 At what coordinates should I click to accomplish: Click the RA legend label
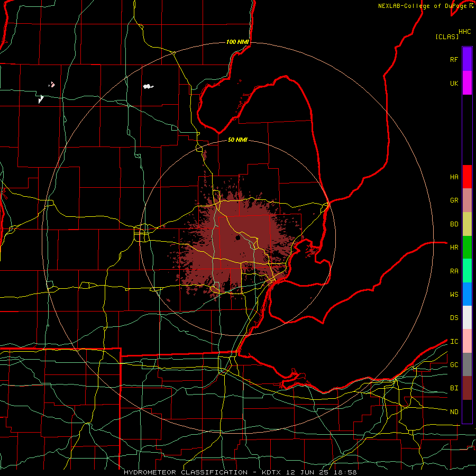click(454, 271)
